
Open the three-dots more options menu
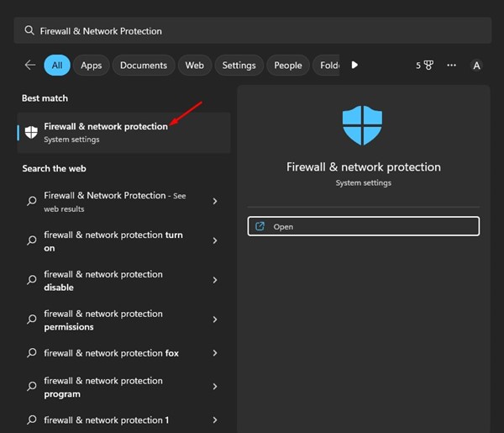pos(452,65)
